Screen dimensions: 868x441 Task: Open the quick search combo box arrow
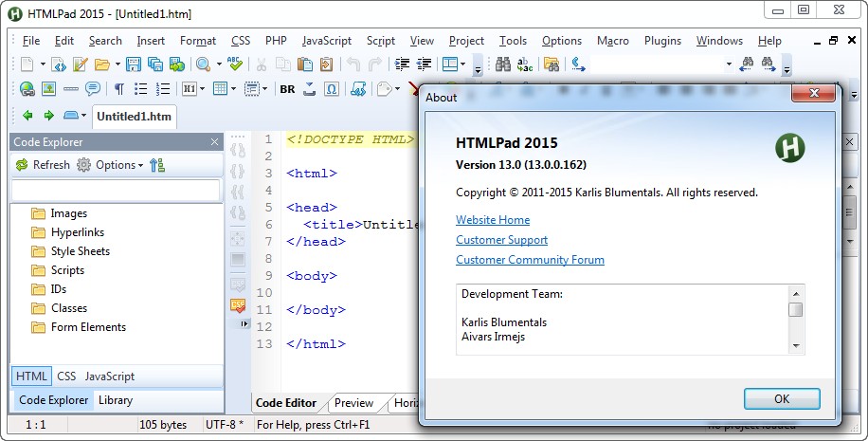(x=729, y=64)
